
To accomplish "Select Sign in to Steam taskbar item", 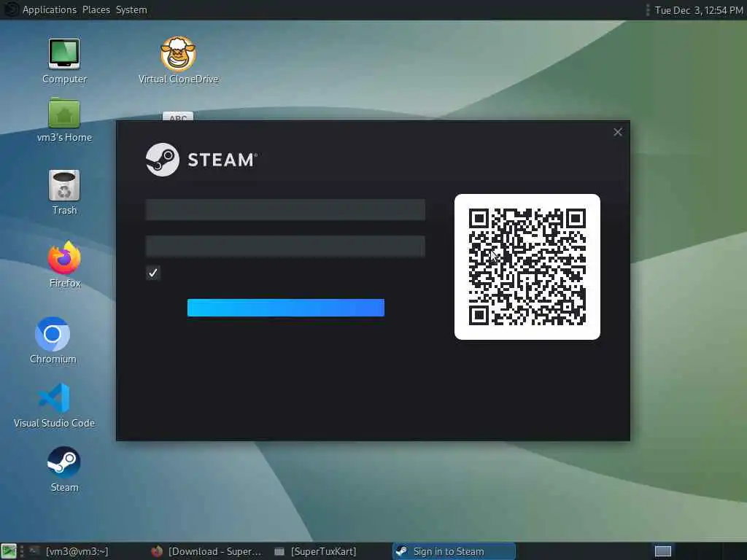I will [454, 551].
